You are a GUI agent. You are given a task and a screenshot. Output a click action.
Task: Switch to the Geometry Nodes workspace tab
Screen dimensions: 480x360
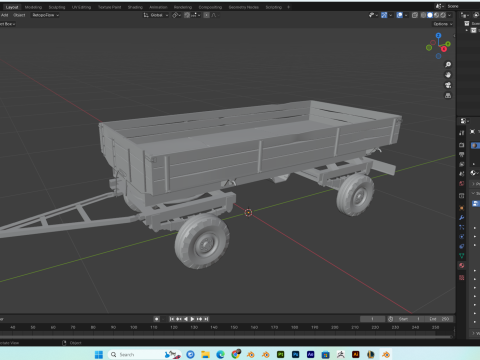coord(244,7)
